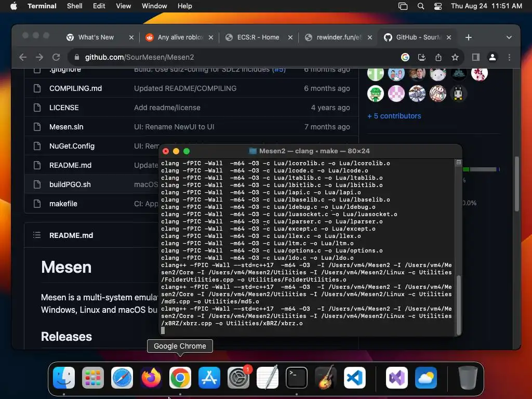This screenshot has height=399, width=532.
Task: Open the Chrome profile avatar
Action: 493,57
